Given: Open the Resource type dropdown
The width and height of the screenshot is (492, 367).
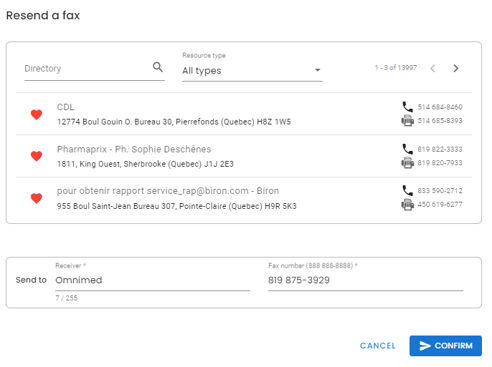Looking at the screenshot, I should point(252,70).
